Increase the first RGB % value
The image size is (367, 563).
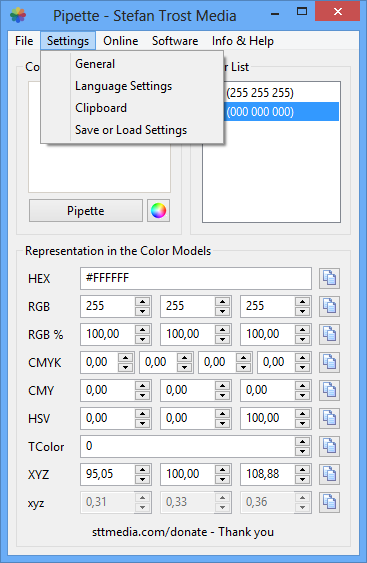coord(143,330)
